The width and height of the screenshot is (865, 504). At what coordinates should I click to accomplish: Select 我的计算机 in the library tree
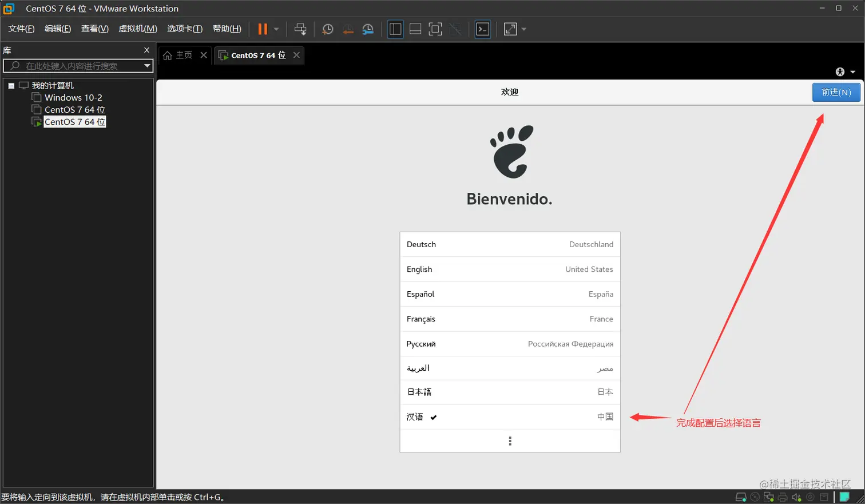click(53, 85)
